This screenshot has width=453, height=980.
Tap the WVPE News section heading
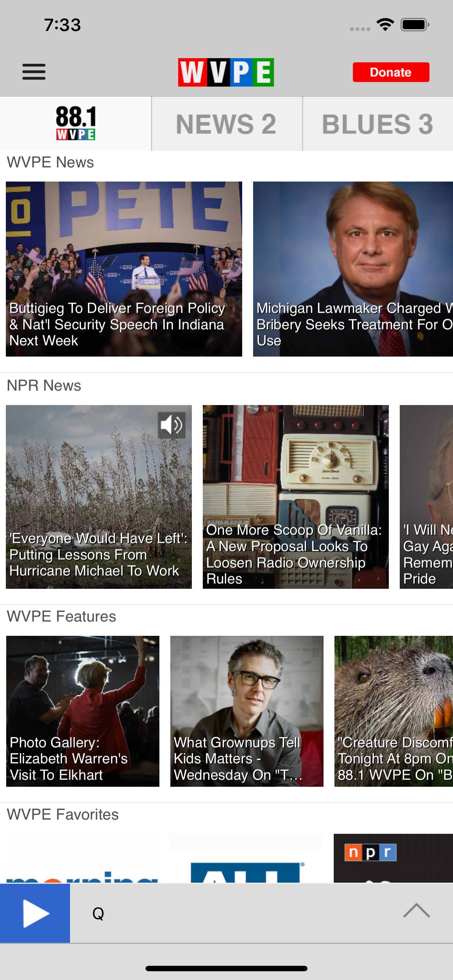[x=50, y=163]
